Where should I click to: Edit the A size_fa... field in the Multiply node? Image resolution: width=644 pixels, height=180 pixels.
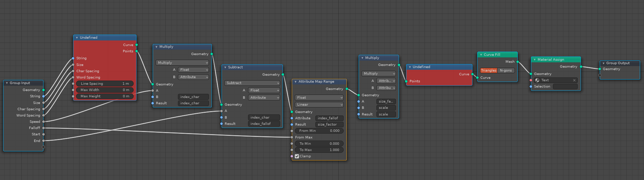386,102
